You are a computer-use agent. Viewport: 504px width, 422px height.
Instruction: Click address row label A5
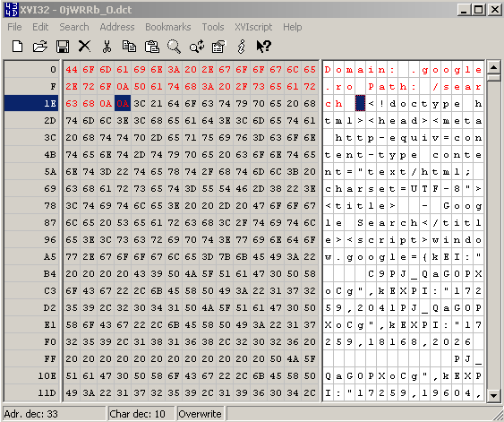point(50,256)
